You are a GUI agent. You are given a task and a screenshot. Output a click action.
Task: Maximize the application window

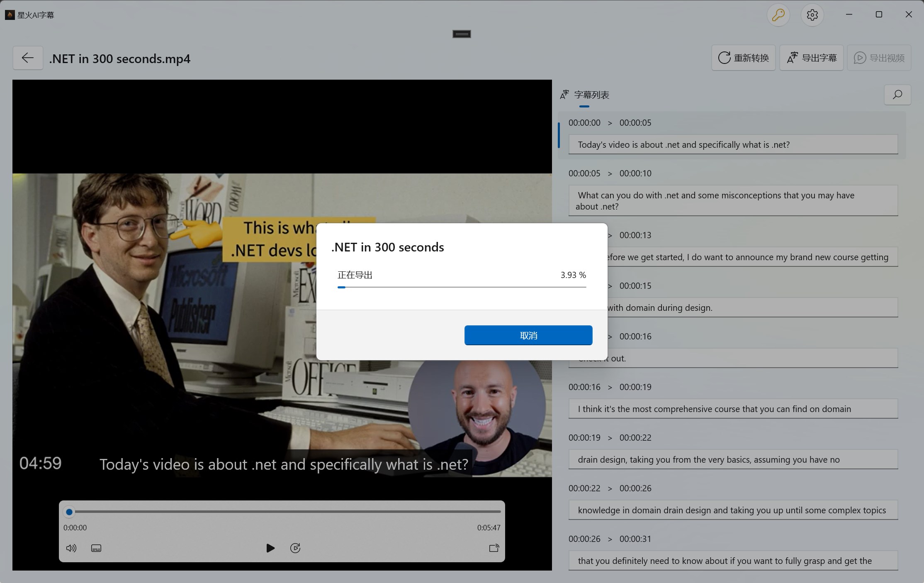[879, 15]
